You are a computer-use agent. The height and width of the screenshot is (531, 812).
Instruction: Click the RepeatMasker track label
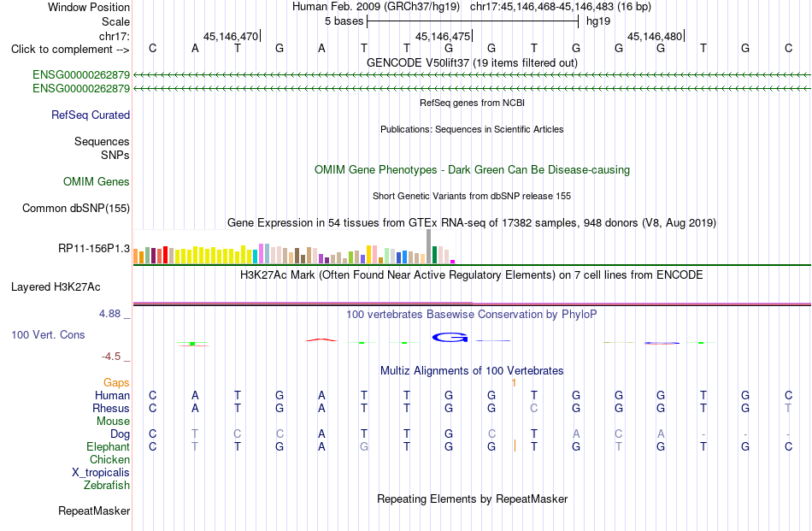click(x=94, y=510)
